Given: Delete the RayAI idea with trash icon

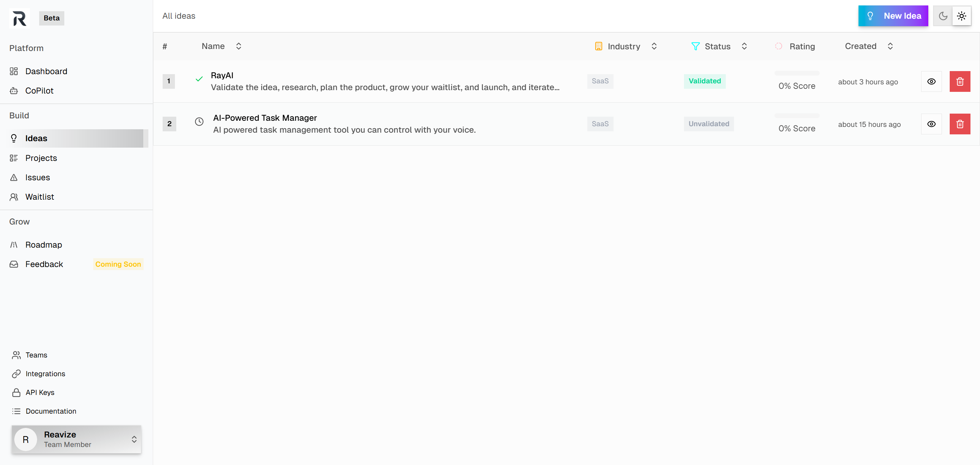Looking at the screenshot, I should coord(960,81).
